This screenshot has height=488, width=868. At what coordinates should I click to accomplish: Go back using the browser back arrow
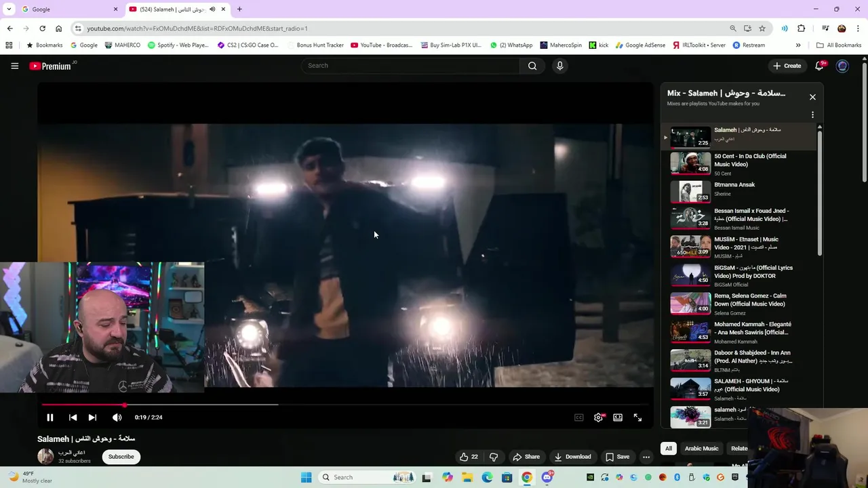point(9,28)
